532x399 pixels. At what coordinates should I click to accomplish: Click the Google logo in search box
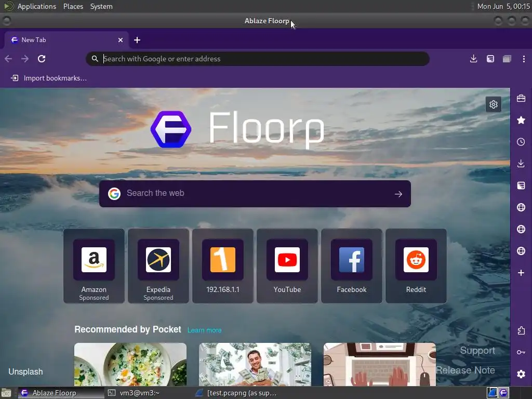[114, 194]
